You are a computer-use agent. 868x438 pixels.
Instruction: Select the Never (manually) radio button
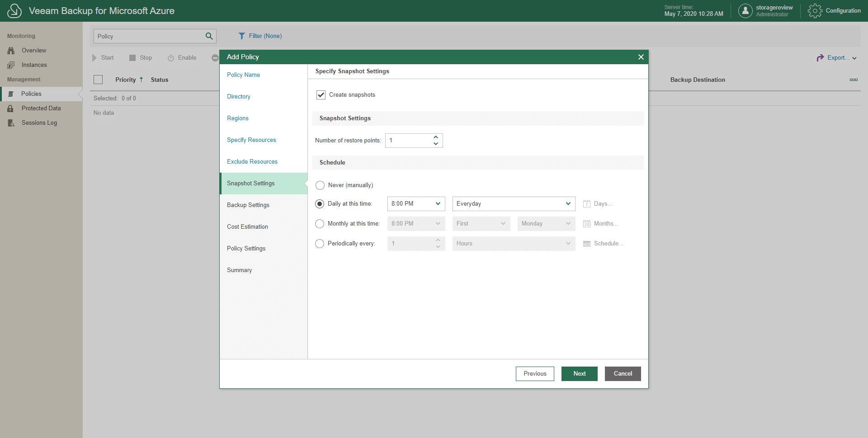(320, 185)
